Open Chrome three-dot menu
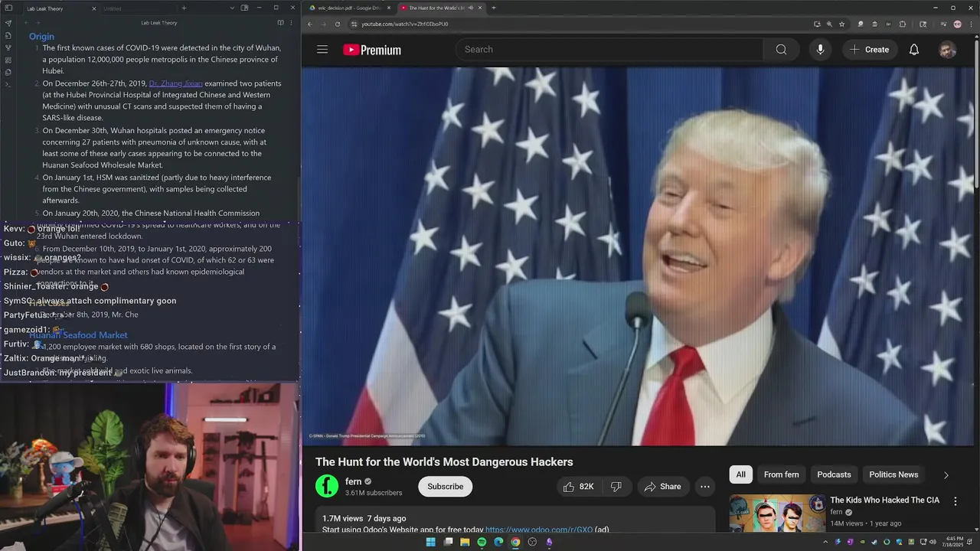The width and height of the screenshot is (980, 551). pyautogui.click(x=971, y=24)
